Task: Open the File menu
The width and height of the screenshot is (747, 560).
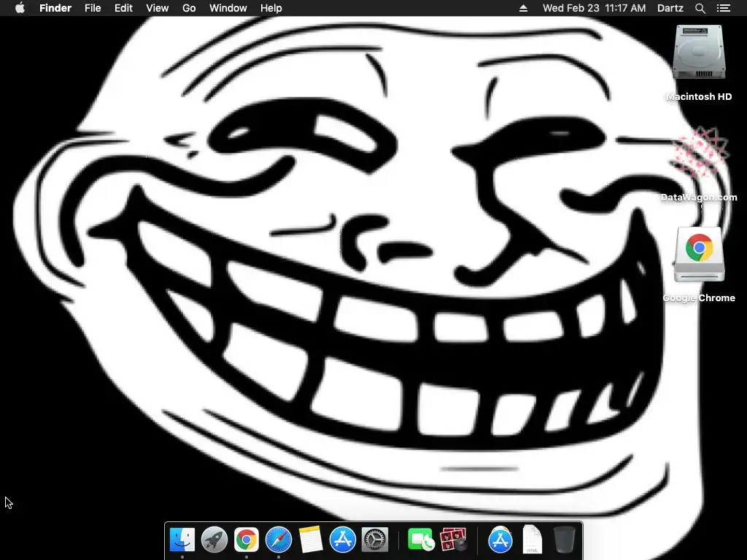Action: coord(93,8)
